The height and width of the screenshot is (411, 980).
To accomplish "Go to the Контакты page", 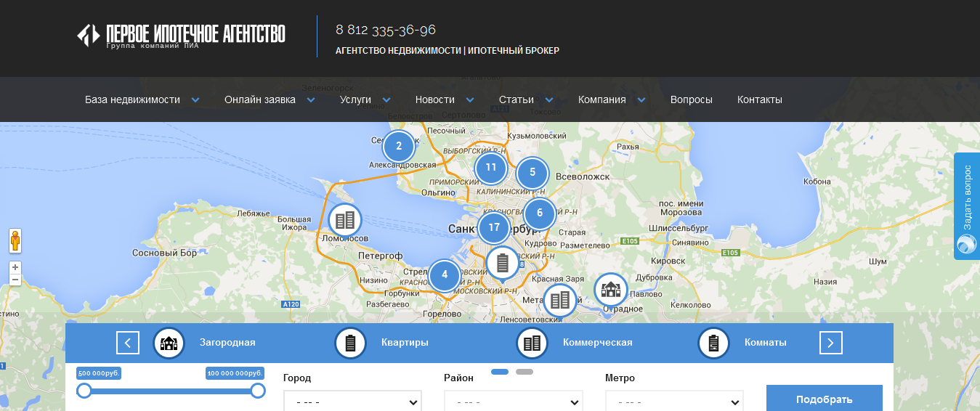I will click(759, 100).
